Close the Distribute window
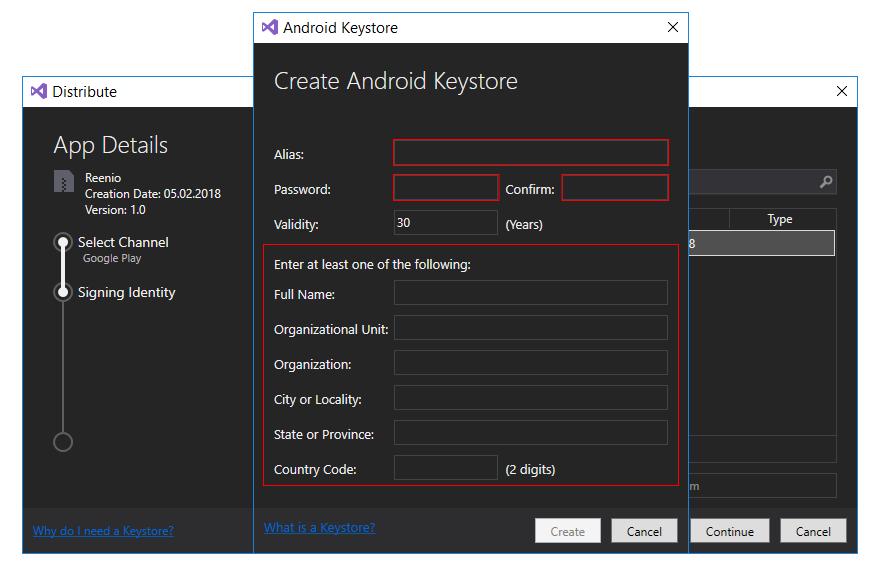This screenshot has height=565, width=869. tap(842, 91)
